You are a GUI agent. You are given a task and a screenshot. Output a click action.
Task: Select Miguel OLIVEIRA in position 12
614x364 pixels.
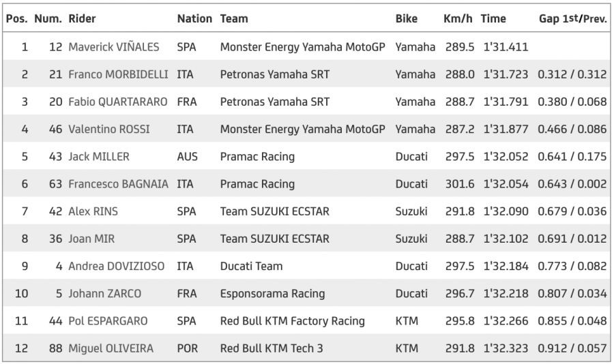pos(111,348)
